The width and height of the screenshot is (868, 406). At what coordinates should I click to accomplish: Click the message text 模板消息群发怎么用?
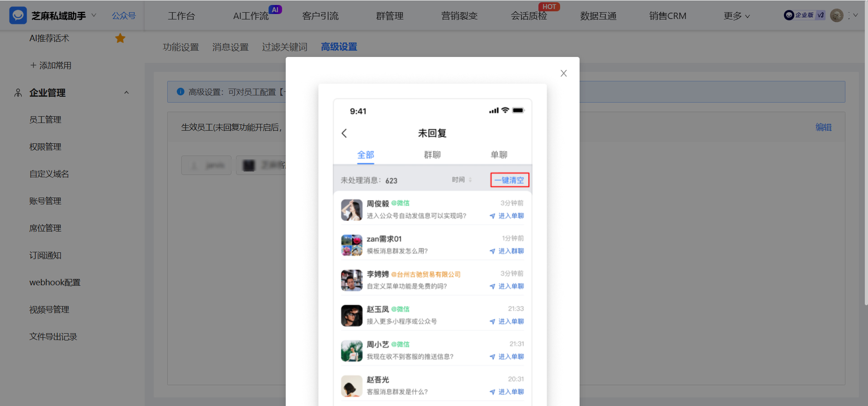[397, 251]
